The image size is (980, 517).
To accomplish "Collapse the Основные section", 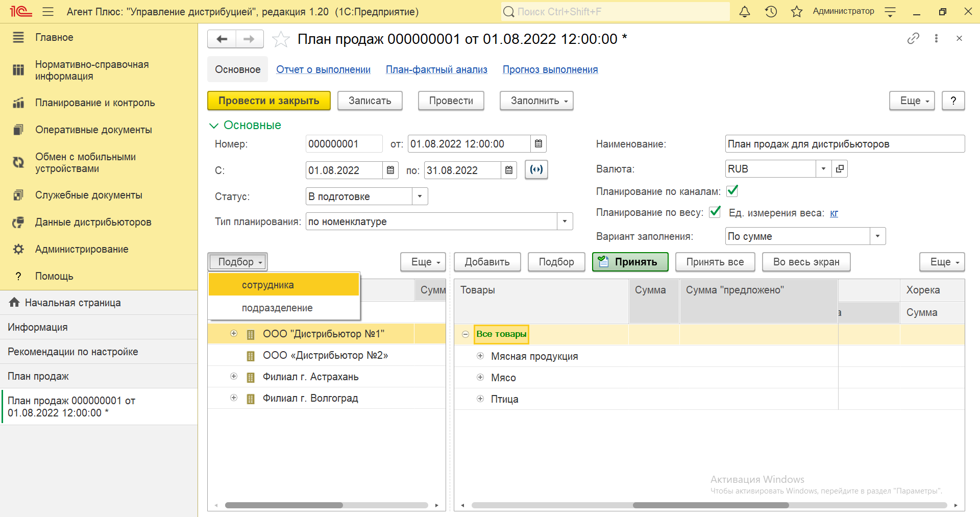I will [213, 126].
